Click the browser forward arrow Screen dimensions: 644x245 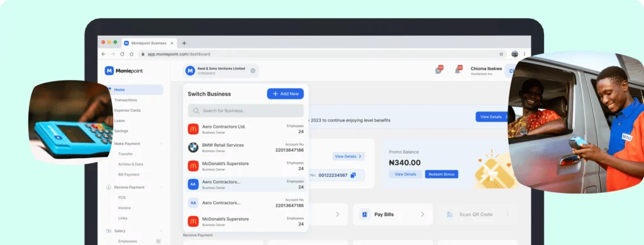pyautogui.click(x=113, y=54)
